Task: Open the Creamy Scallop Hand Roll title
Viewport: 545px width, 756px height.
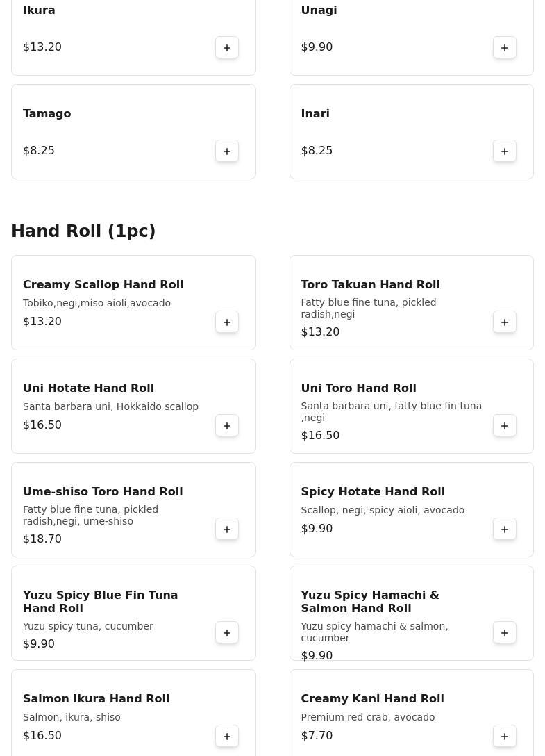Action: click(103, 284)
